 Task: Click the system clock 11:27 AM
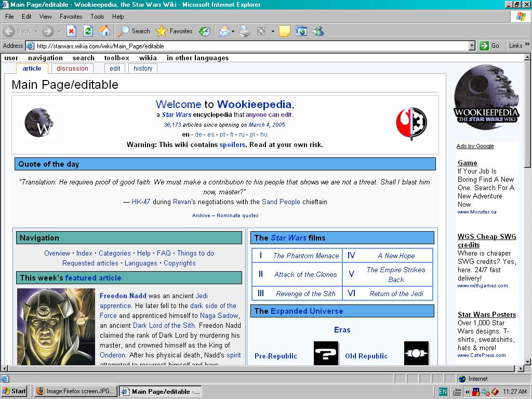[x=515, y=392]
